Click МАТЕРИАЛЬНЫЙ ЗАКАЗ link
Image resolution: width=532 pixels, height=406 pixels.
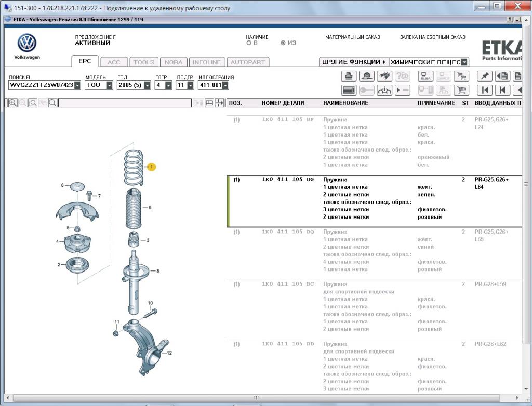[x=353, y=37]
